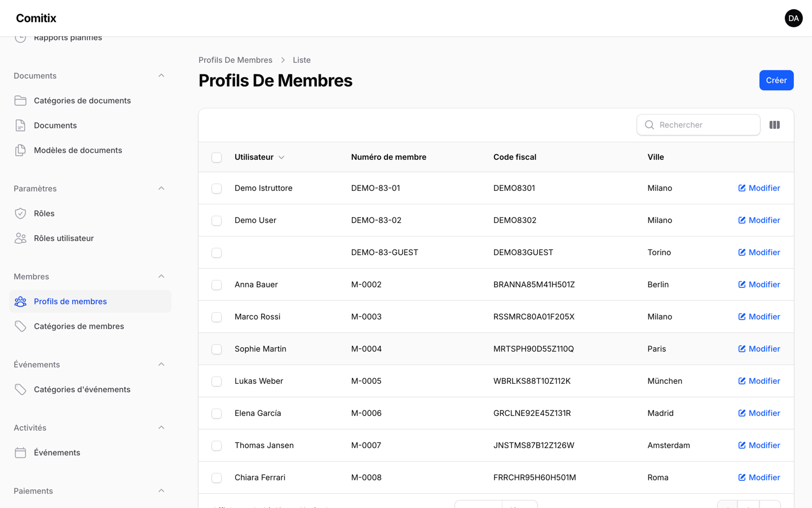Open Catégories d'événements page
Image resolution: width=812 pixels, height=508 pixels.
tap(90, 389)
